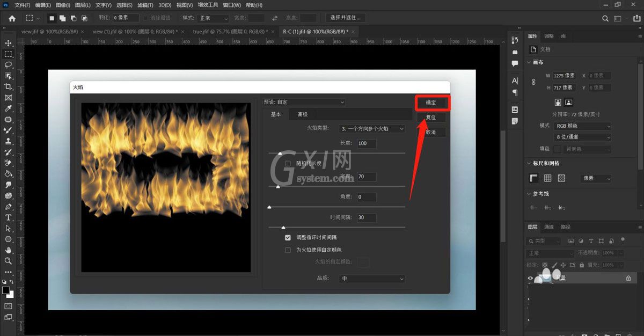Viewport: 644px width, 336px height.
Task: Open the RGB 颜色 mode dropdown
Action: point(583,126)
